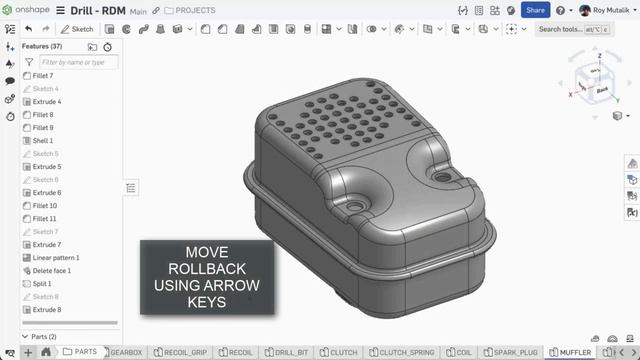The height and width of the screenshot is (360, 640).
Task: Switch to the CLUTCH_SPRING tab
Action: click(401, 352)
